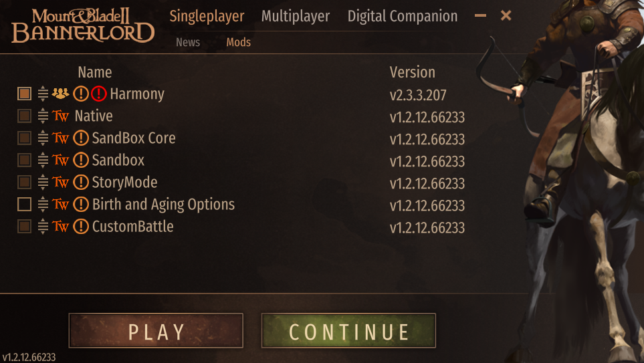The image size is (644, 363).
Task: Open the Digital Companion tab
Action: click(403, 16)
